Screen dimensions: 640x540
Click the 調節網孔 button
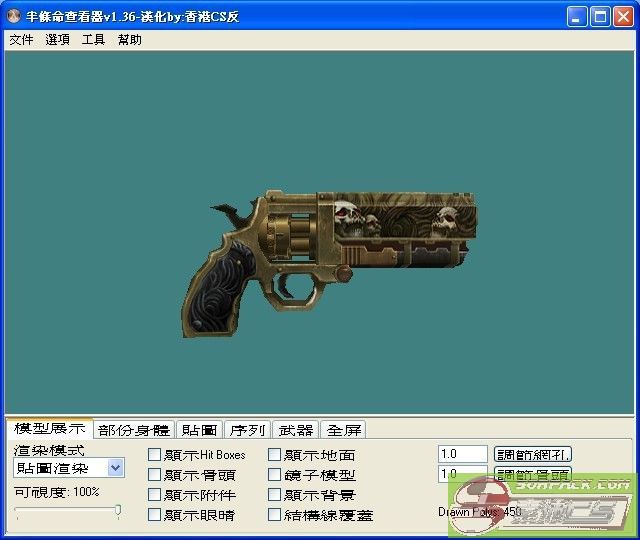[533, 454]
